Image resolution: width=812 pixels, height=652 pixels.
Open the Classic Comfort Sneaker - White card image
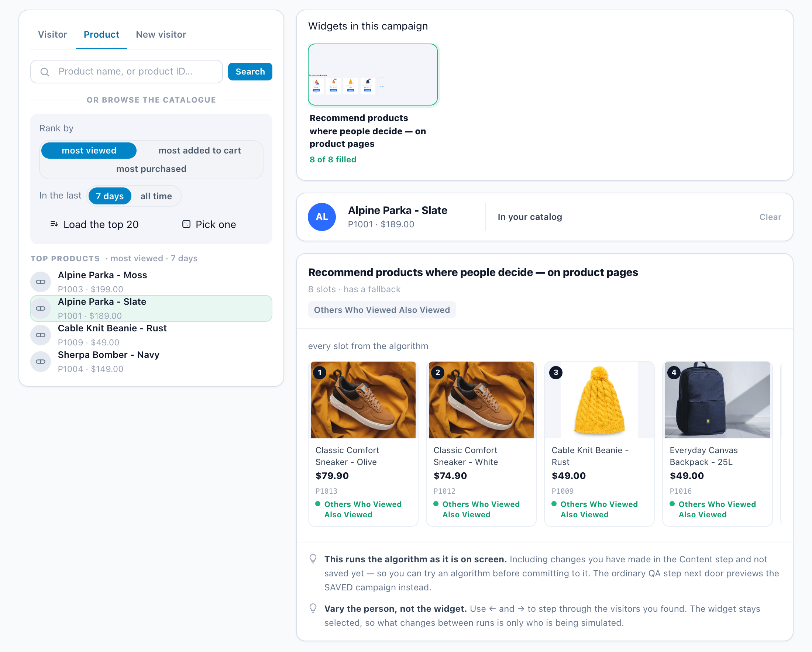click(481, 400)
